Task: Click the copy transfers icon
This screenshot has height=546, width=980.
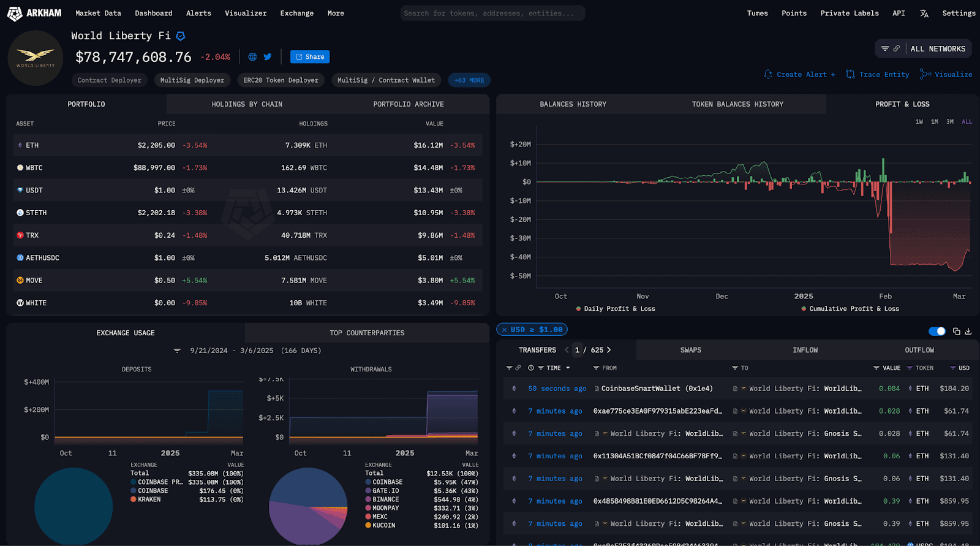Action: [x=957, y=332]
